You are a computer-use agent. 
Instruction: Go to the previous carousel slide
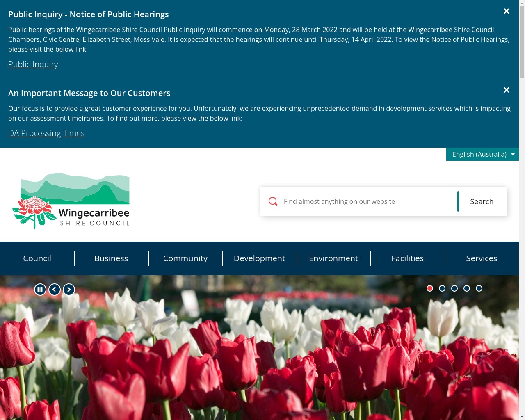click(x=54, y=289)
